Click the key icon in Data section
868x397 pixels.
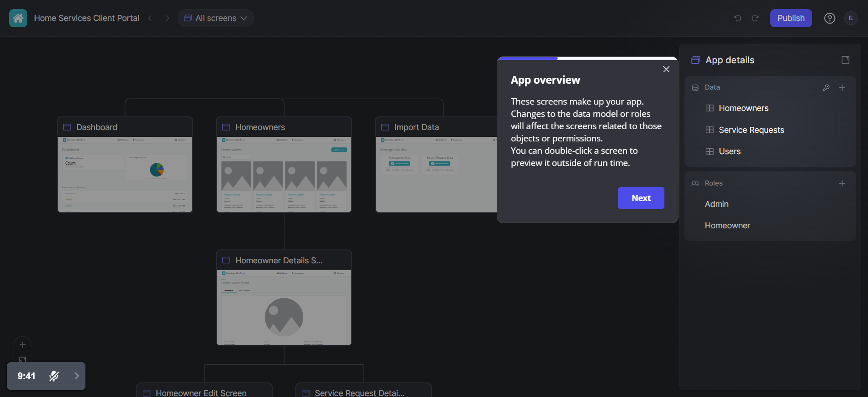tap(826, 88)
